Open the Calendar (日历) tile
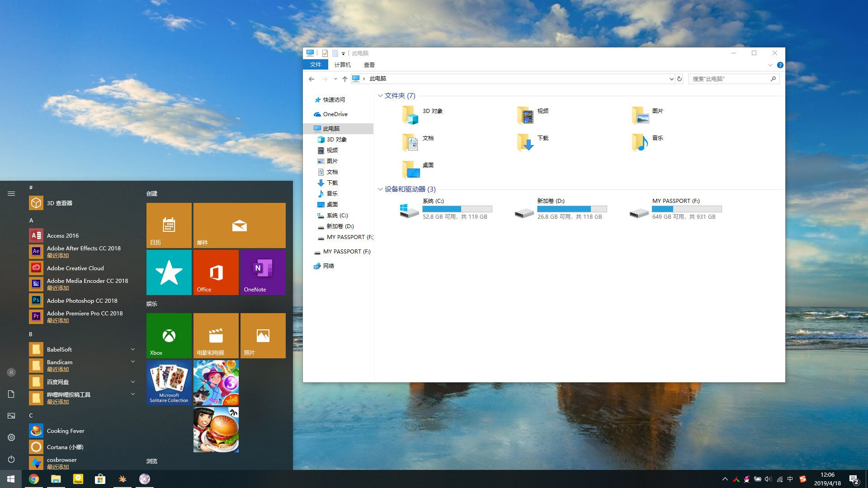 pyautogui.click(x=169, y=225)
